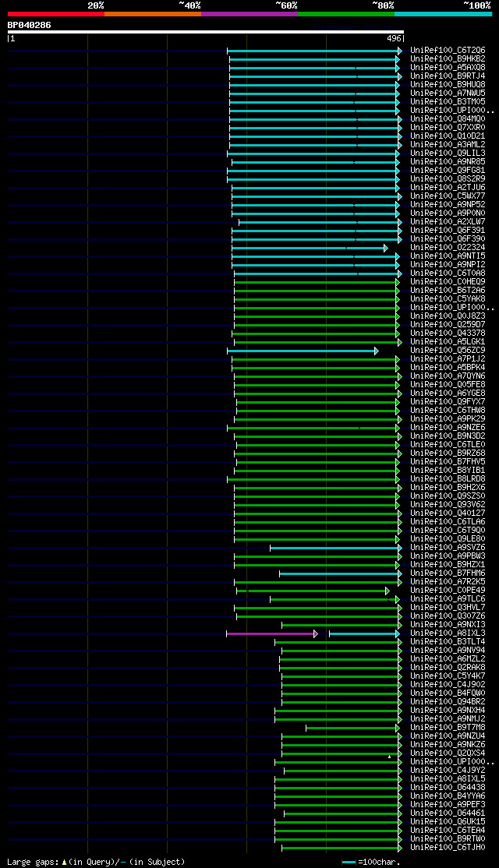Click the cyan alignment bar for B7FHM6
The image size is (499, 868).
(x=341, y=574)
